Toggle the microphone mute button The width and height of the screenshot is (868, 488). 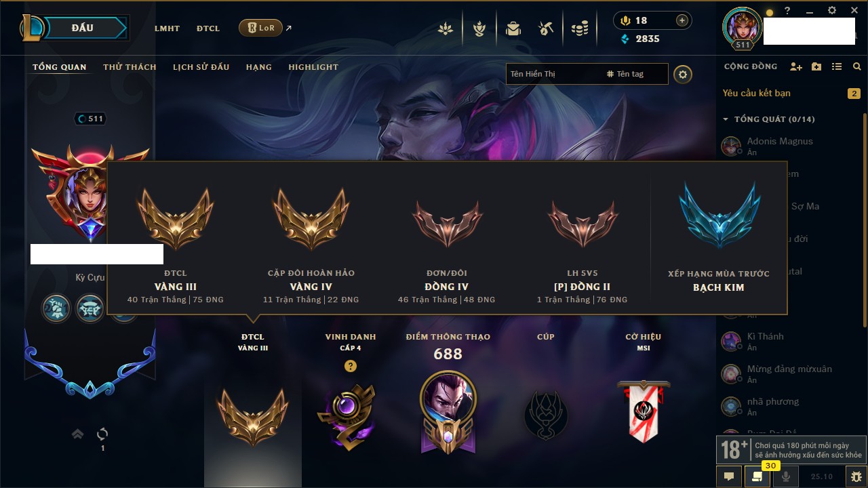(x=786, y=476)
